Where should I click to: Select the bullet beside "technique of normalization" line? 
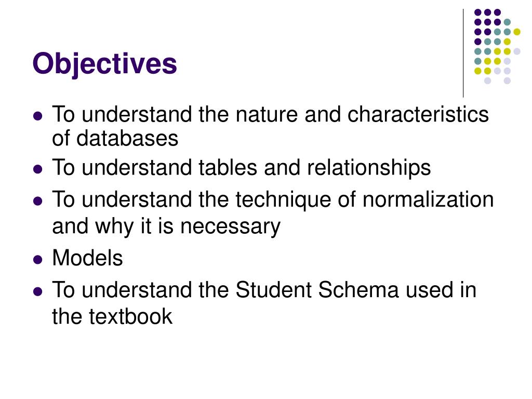pyautogui.click(x=38, y=201)
